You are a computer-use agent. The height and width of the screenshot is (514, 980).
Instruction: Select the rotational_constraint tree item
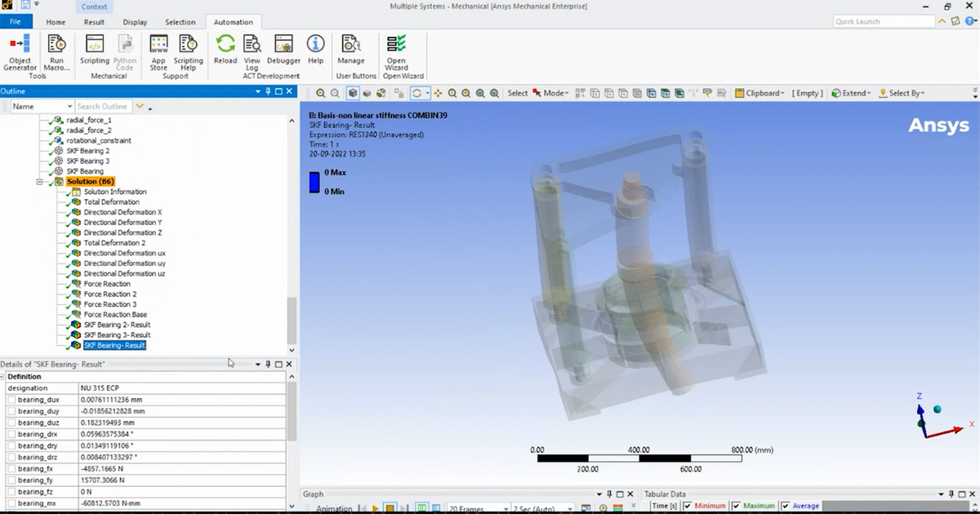point(99,140)
